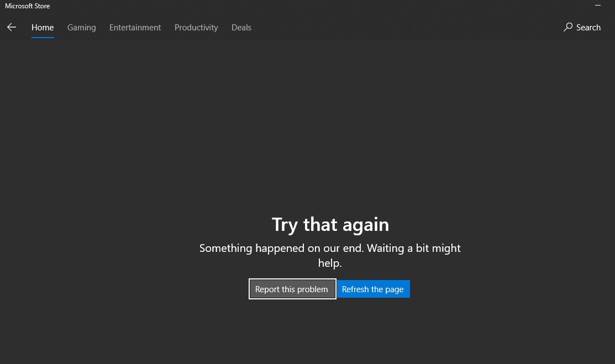Click the Microsoft Store window title
Screen dimensions: 615x364
click(28, 6)
